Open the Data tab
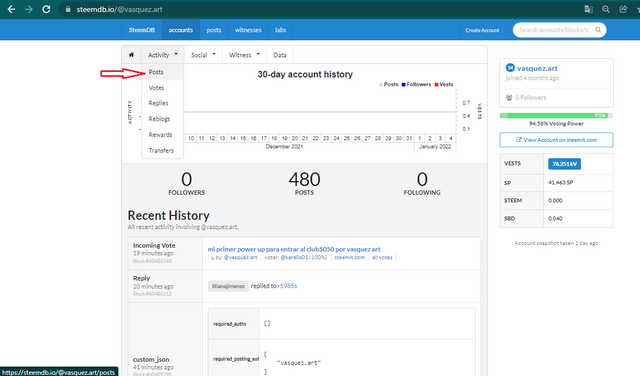The height and width of the screenshot is (376, 640). pos(280,55)
